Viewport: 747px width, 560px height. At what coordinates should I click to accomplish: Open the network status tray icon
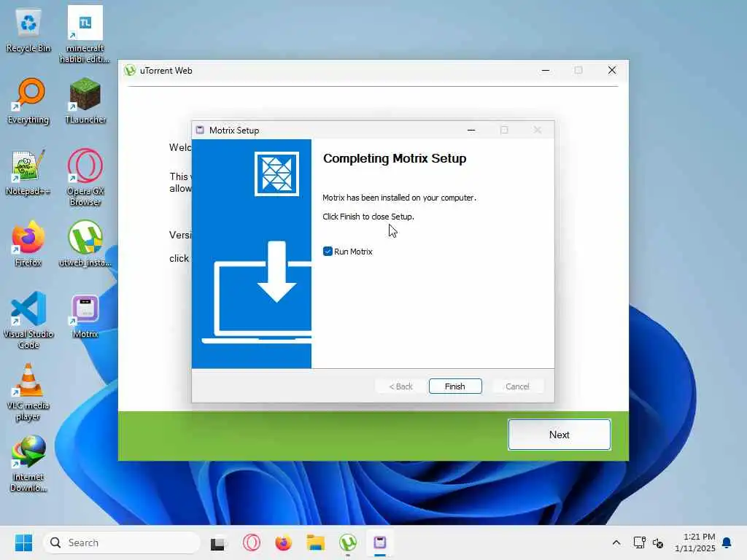coord(639,542)
